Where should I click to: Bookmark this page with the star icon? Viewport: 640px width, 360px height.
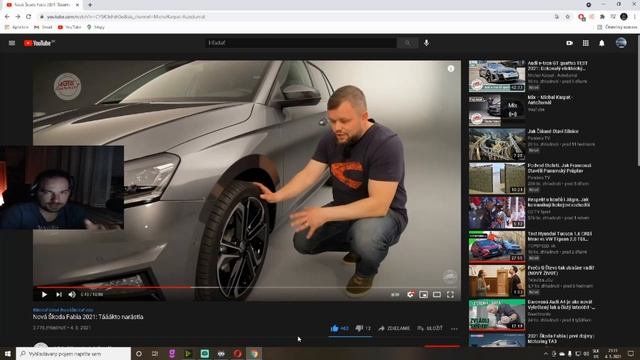[567, 17]
